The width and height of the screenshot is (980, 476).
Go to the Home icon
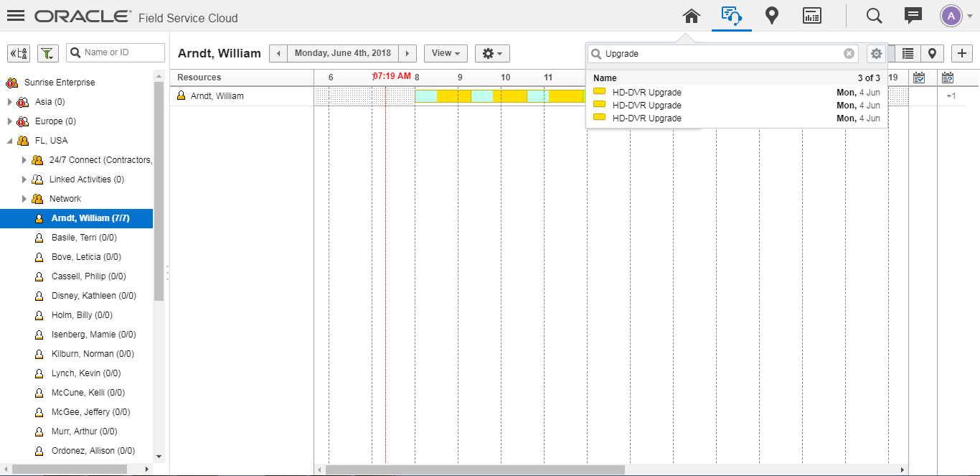pos(691,16)
